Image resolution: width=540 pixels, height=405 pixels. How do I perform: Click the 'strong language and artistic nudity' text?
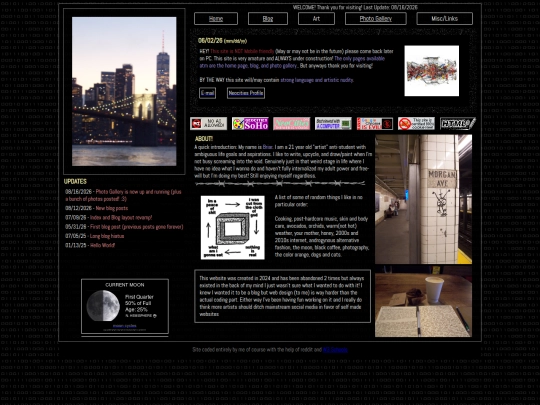point(317,80)
